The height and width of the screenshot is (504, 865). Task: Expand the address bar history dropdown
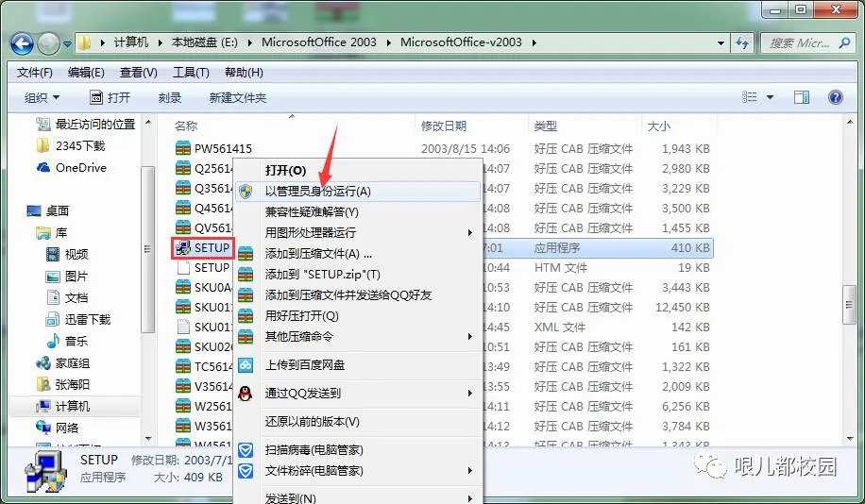(721, 43)
